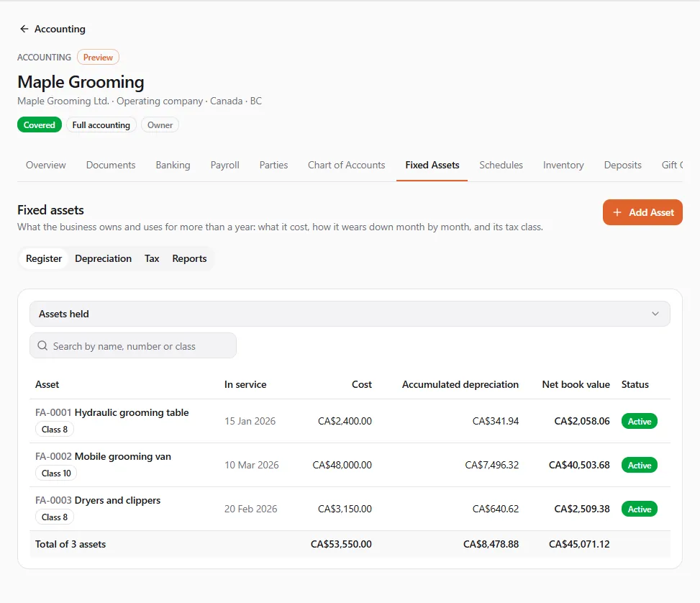The height and width of the screenshot is (603, 700).
Task: Click the Add Asset button
Action: click(x=642, y=212)
